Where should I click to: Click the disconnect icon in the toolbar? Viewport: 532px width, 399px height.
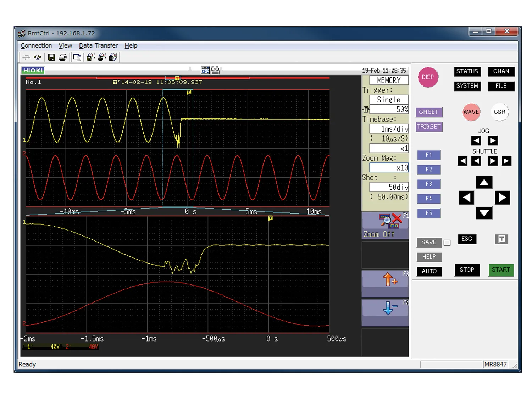pyautogui.click(x=37, y=57)
